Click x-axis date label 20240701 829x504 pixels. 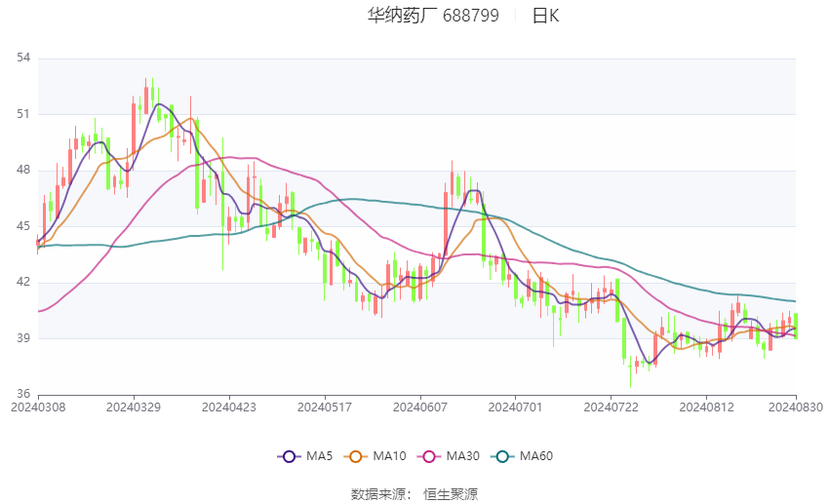(x=515, y=407)
